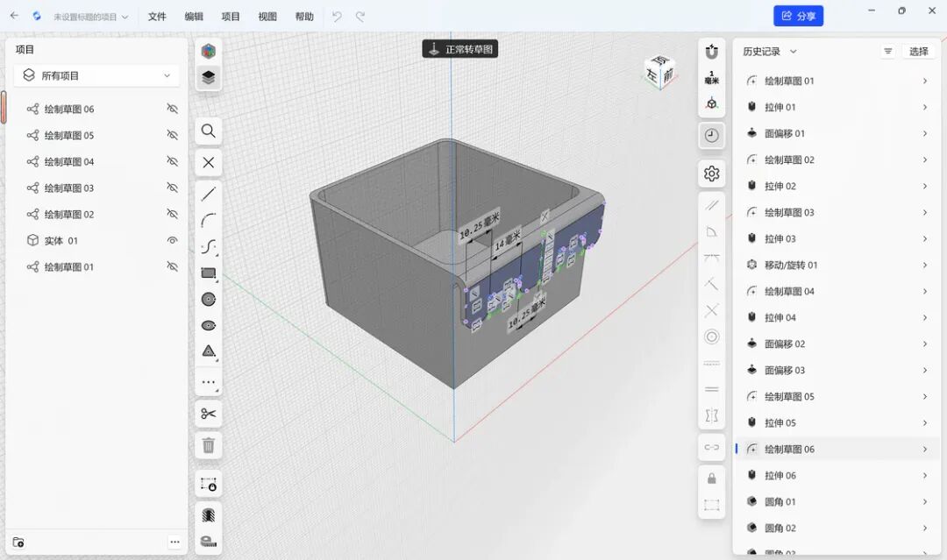Open the 视图 menu
947x560 pixels.
[x=267, y=17]
